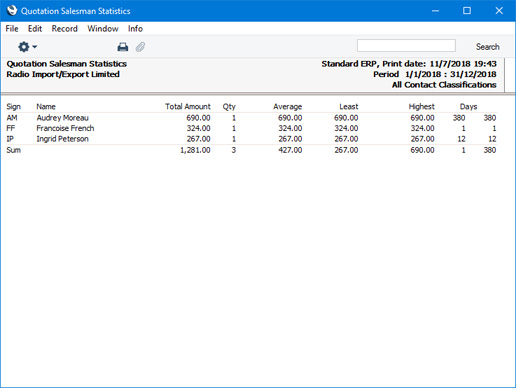Maximize the report window
Viewport: 516px width, 388px height.
tap(467, 11)
